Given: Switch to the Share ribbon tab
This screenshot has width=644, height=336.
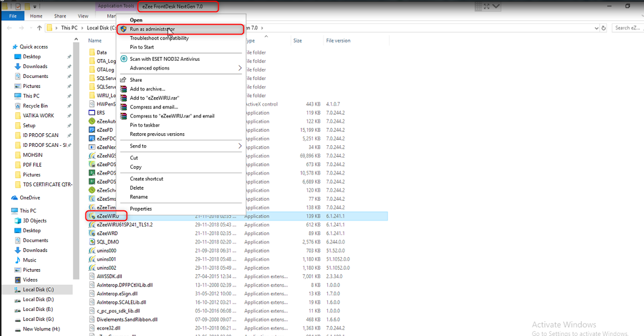Looking at the screenshot, I should [60, 16].
